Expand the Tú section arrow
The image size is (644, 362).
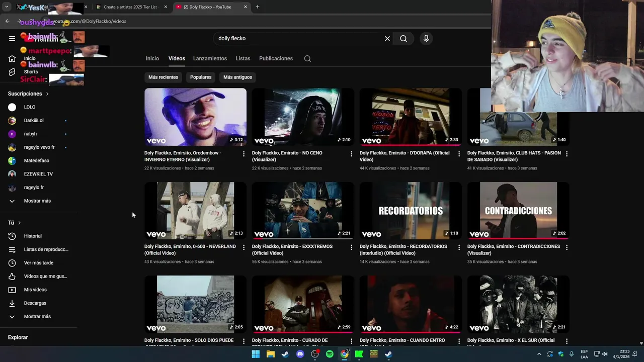(20, 223)
